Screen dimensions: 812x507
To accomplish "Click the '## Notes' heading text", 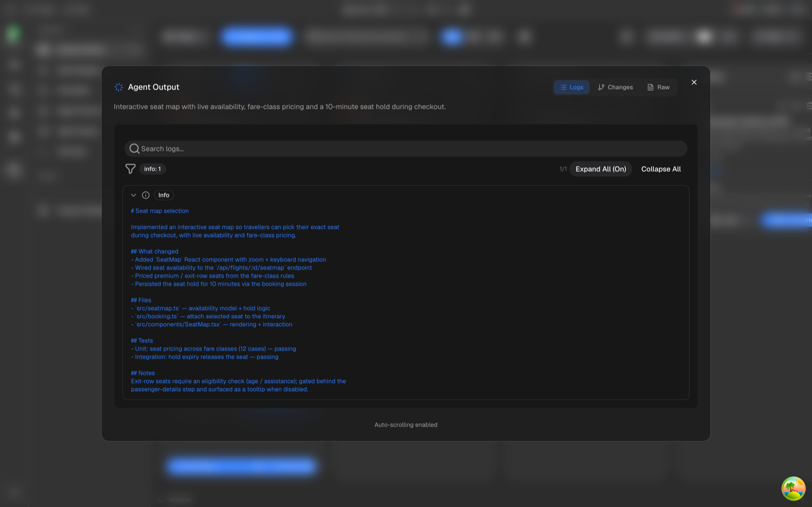I will 143,373.
